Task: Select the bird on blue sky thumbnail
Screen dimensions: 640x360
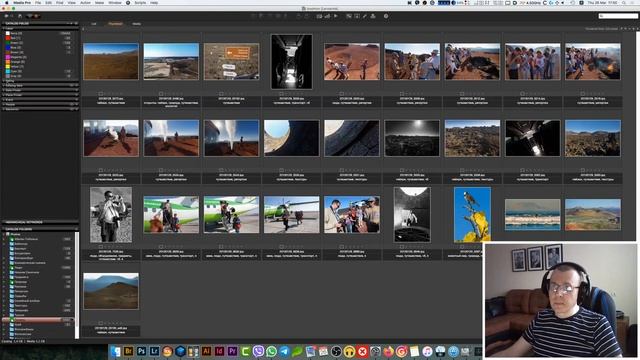Action: point(472,215)
